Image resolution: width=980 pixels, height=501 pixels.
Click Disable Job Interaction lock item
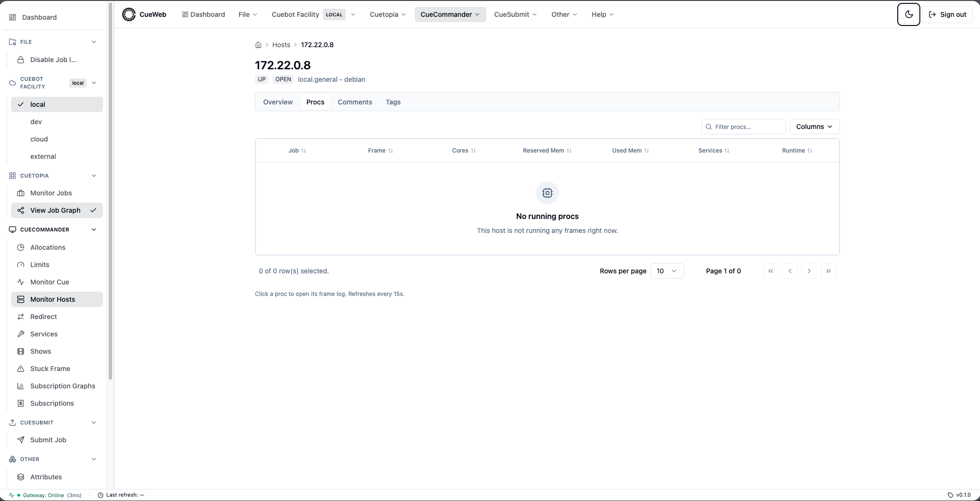click(57, 60)
